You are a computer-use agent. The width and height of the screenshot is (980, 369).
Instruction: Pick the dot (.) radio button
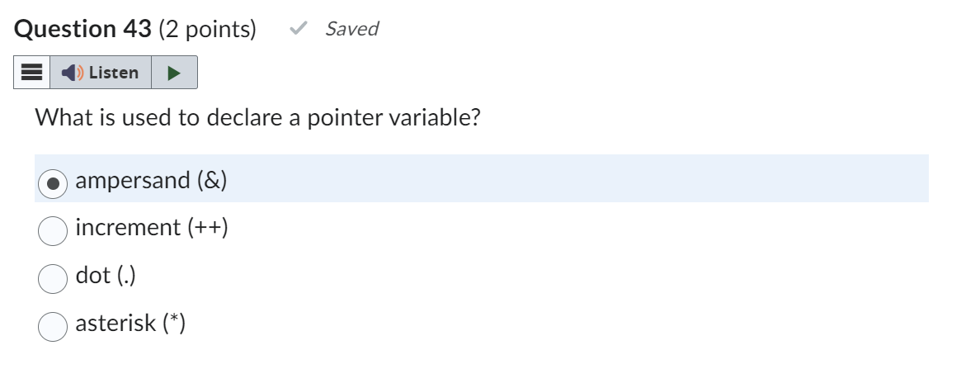click(x=53, y=279)
